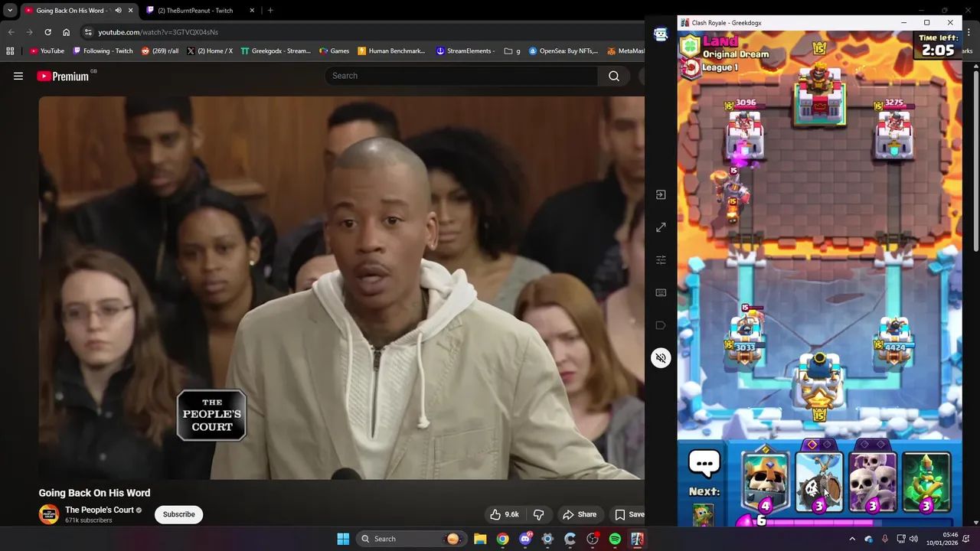The image size is (980, 551).
Task: Open the site information icon in address bar
Action: pos(88,32)
